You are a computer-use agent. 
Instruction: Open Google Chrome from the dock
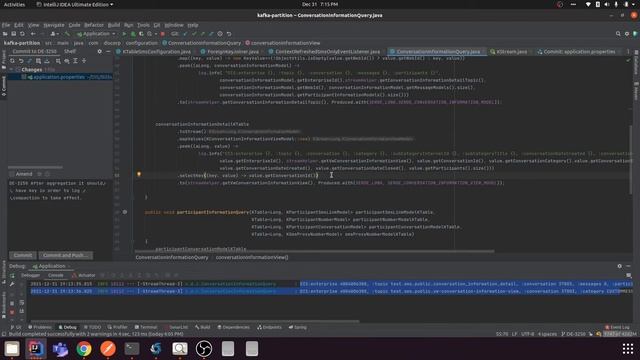coord(84,349)
